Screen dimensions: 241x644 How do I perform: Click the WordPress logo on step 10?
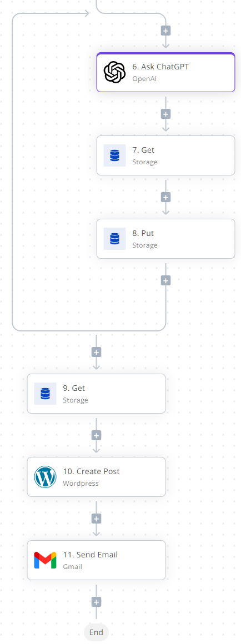click(x=45, y=477)
